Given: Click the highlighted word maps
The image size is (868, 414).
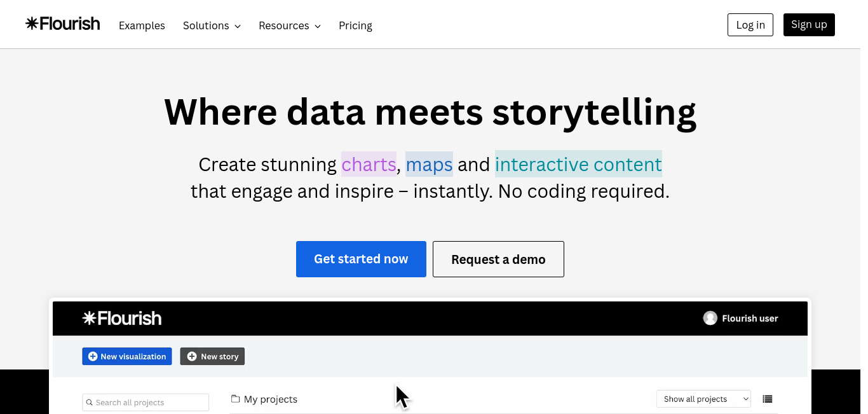Looking at the screenshot, I should pos(429,164).
